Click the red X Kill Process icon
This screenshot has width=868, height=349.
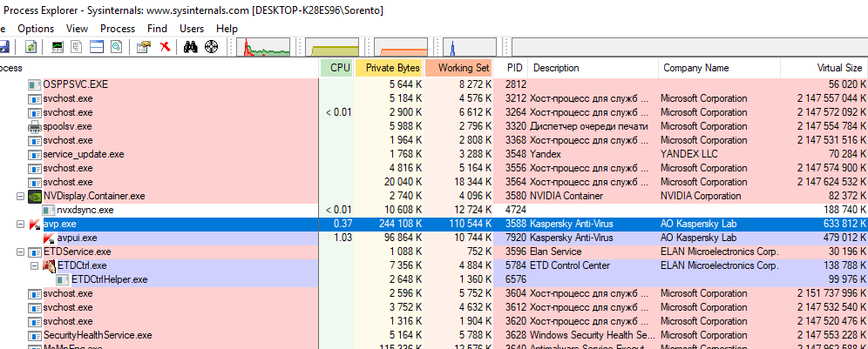coord(165,47)
